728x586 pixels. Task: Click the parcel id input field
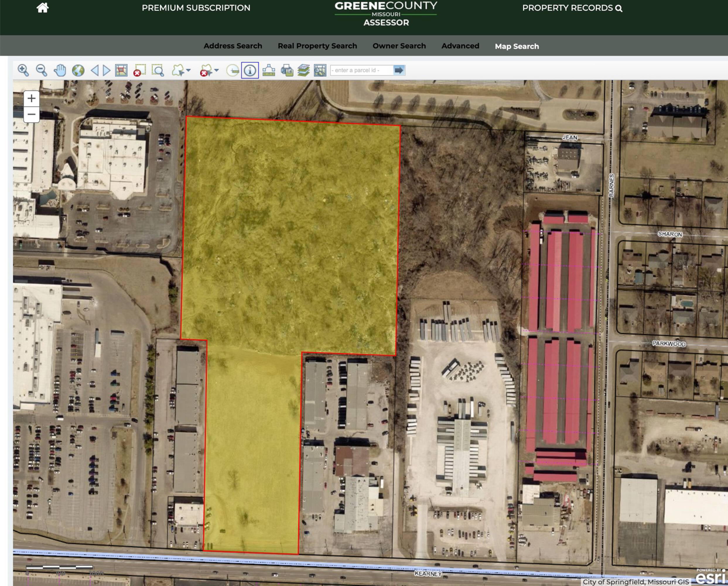(361, 70)
